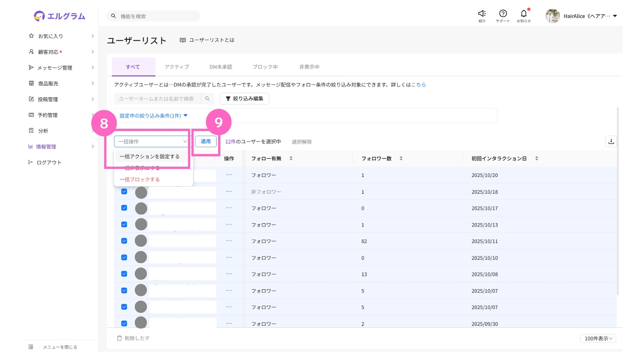The height and width of the screenshot is (362, 644).
Task: Click the megaphone referral icon
Action: pos(482,14)
